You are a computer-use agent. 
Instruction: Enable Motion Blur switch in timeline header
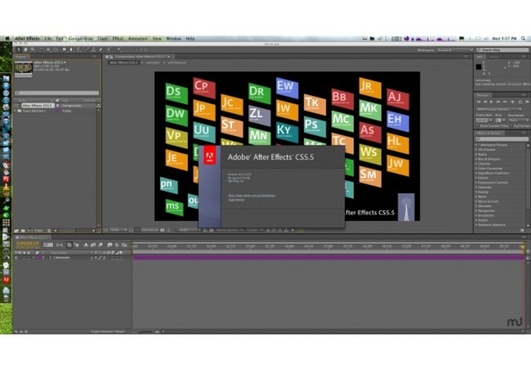pos(101,244)
